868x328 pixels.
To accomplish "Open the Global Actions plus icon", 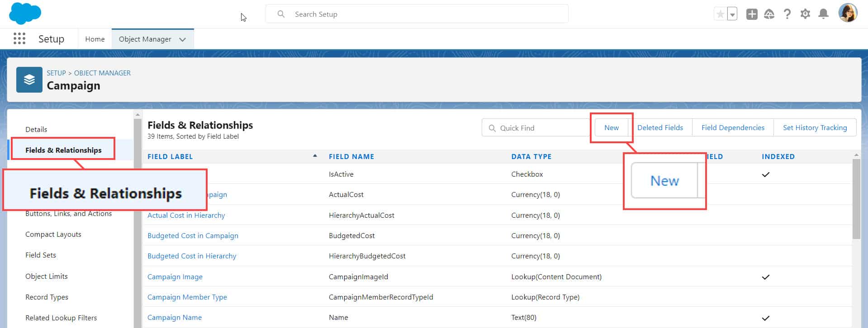I will coord(752,14).
